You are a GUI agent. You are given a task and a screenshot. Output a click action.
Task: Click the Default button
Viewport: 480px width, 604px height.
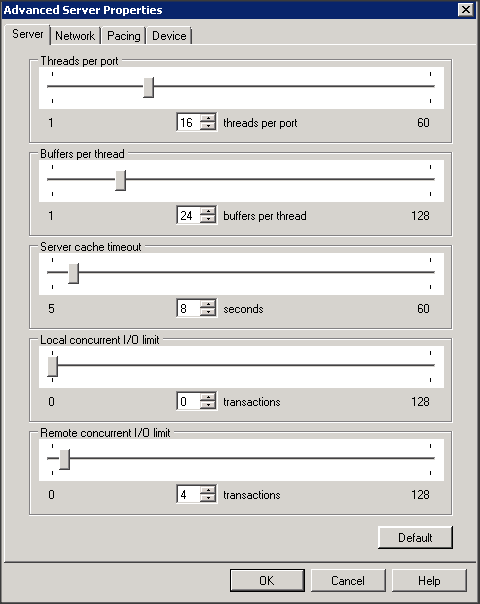click(x=415, y=537)
